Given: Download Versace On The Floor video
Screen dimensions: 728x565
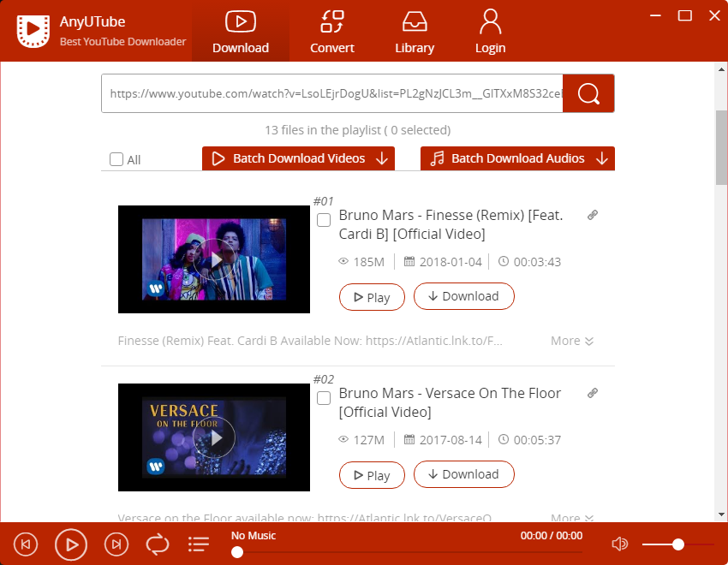Looking at the screenshot, I should point(464,474).
